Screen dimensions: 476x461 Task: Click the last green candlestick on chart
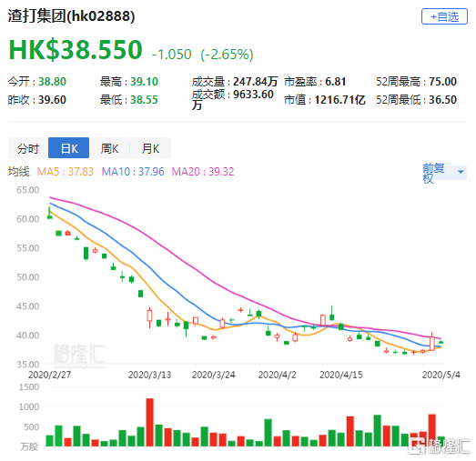(x=441, y=342)
